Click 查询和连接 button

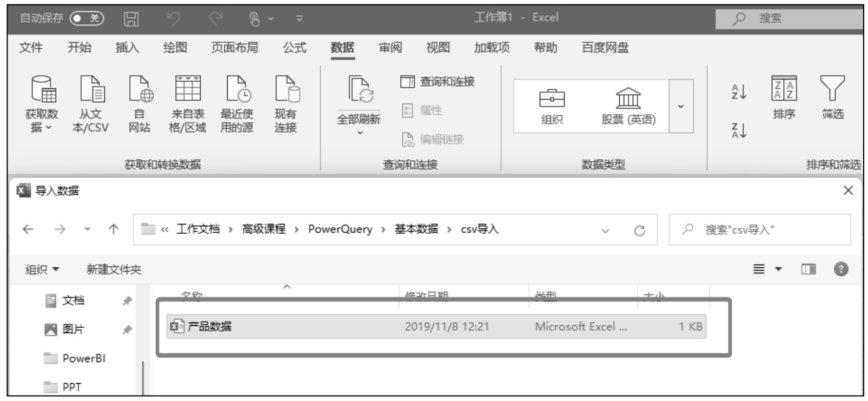(x=438, y=82)
